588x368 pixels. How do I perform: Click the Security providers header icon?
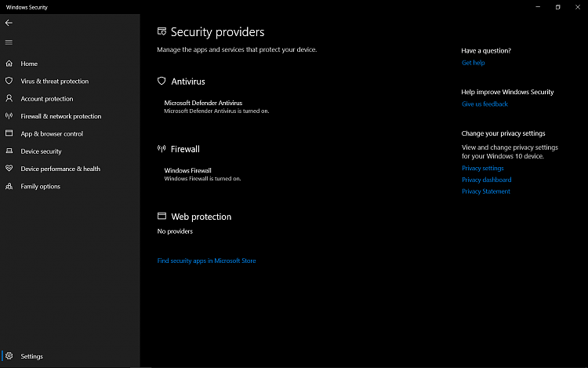[162, 31]
